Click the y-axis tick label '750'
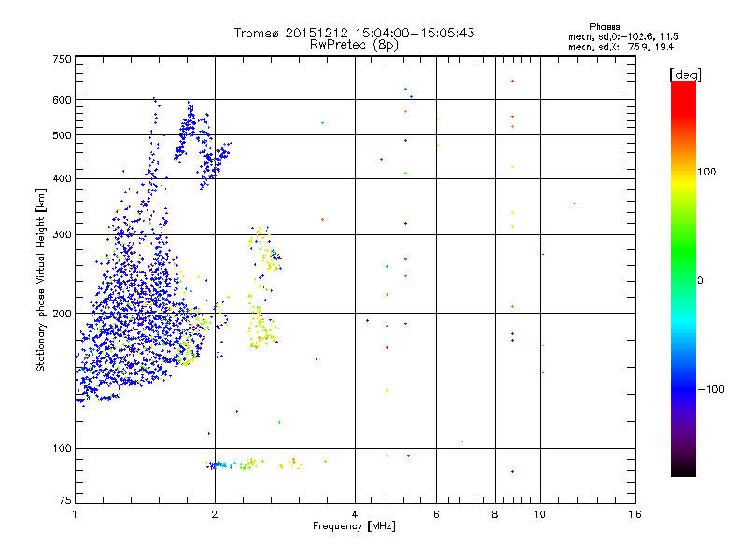 [62, 59]
